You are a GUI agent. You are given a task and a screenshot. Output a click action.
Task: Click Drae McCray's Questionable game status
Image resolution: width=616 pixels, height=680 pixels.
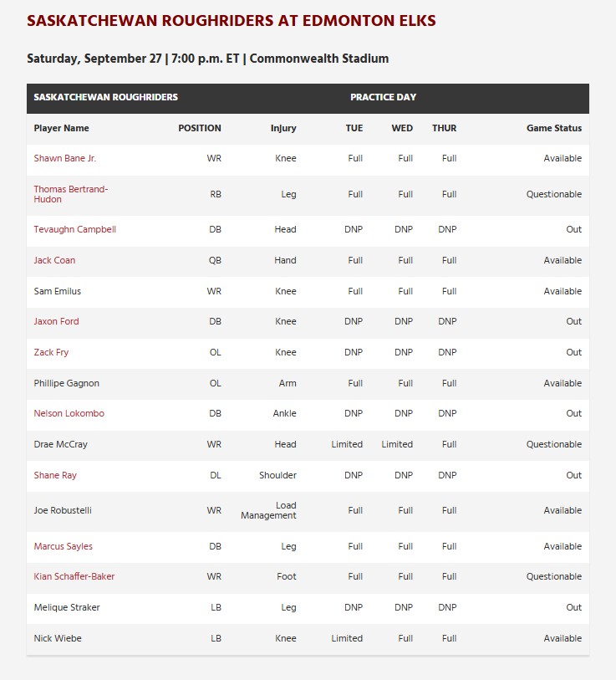tap(553, 444)
